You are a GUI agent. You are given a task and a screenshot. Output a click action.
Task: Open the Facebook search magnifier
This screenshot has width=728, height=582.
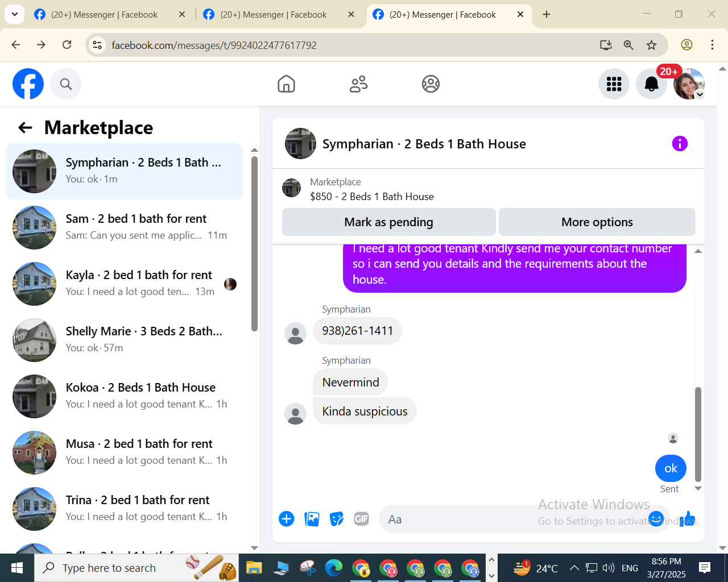[x=66, y=84]
